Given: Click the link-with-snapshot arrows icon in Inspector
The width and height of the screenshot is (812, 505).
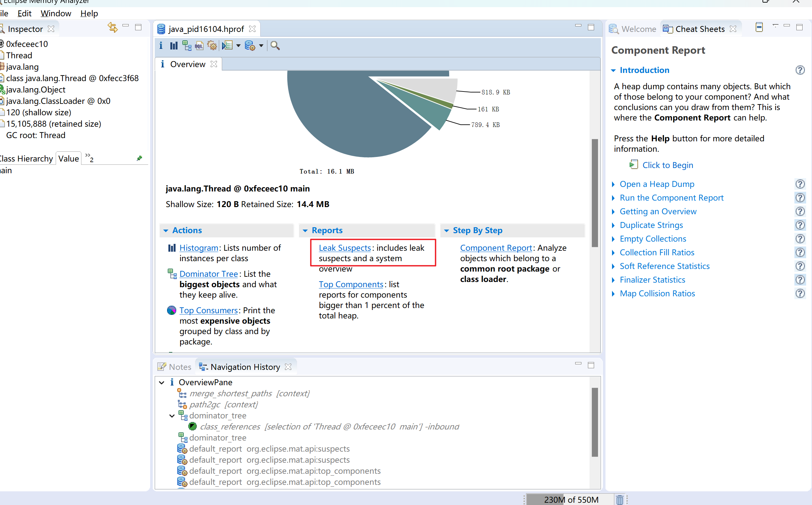Looking at the screenshot, I should coord(113,27).
